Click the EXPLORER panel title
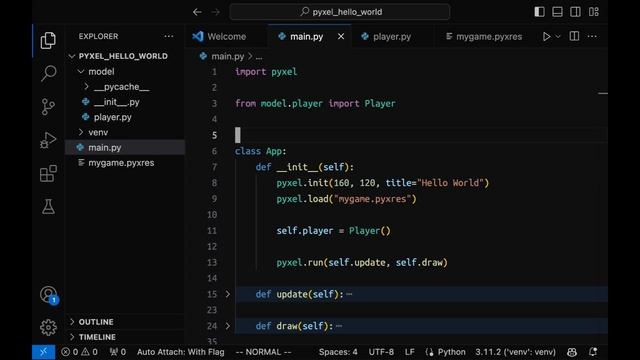Image resolution: width=640 pixels, height=360 pixels. [98, 36]
